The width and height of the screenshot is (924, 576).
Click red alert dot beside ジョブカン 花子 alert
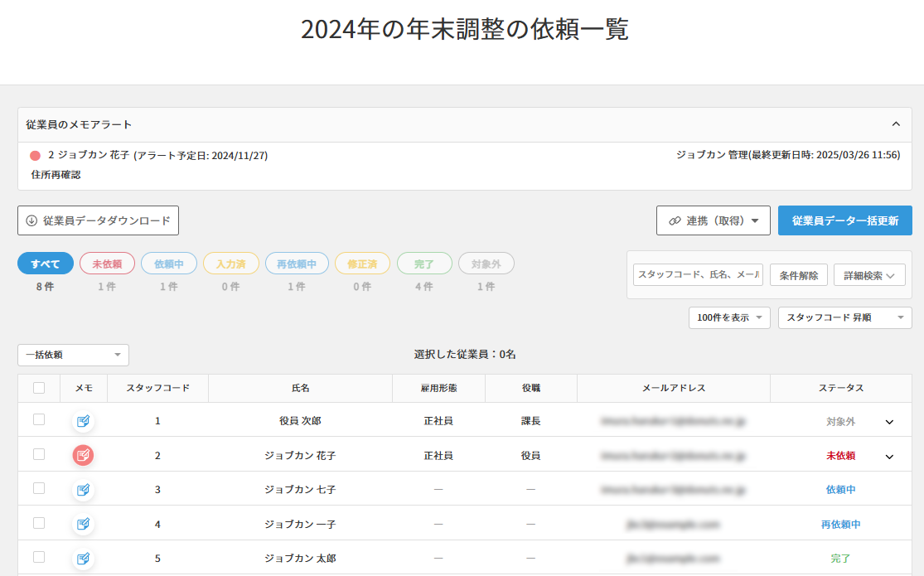click(36, 156)
